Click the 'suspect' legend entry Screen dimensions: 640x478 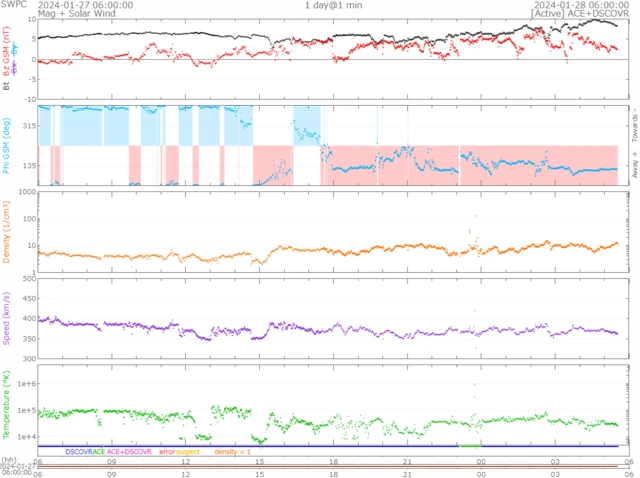[188, 452]
